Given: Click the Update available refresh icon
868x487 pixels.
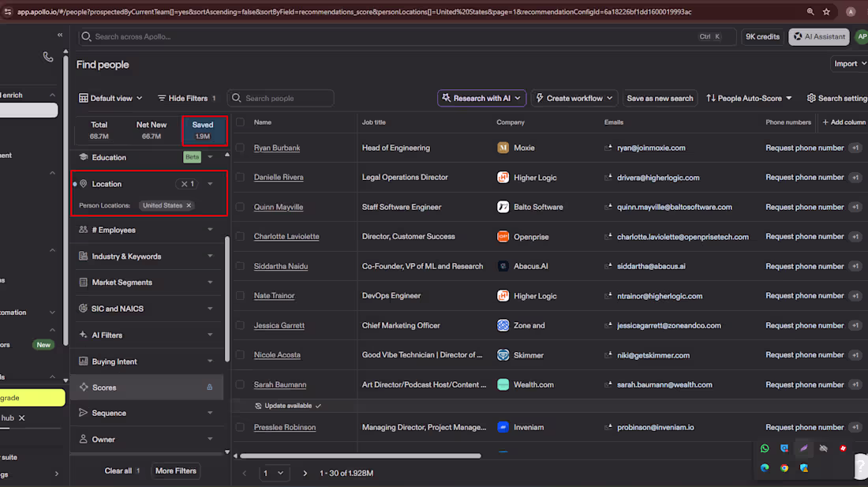Looking at the screenshot, I should click(x=258, y=406).
